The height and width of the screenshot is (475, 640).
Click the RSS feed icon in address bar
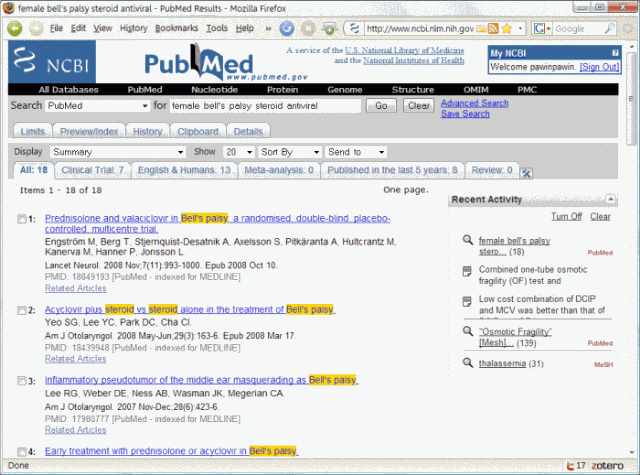click(x=493, y=29)
